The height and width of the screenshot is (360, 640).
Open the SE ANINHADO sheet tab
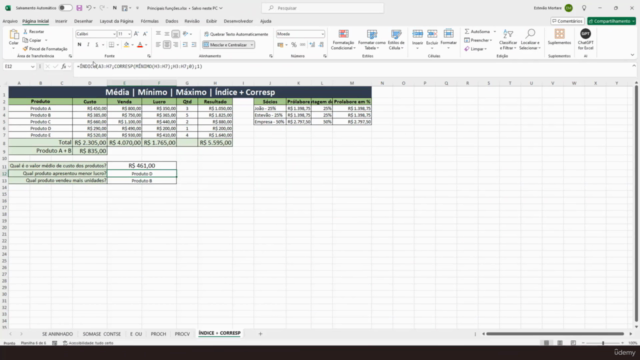(58, 334)
